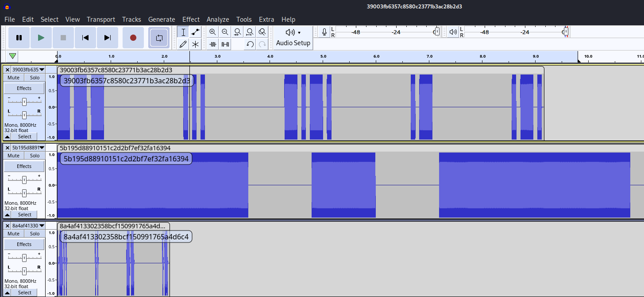Solo the 5b195d8891 track
644x297 pixels.
[35, 156]
